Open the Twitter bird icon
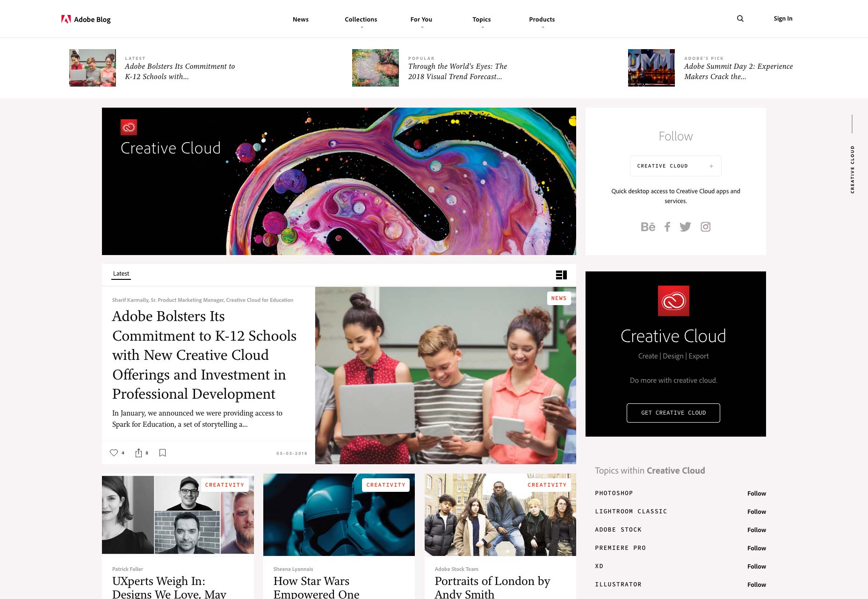868x599 pixels. click(x=685, y=227)
